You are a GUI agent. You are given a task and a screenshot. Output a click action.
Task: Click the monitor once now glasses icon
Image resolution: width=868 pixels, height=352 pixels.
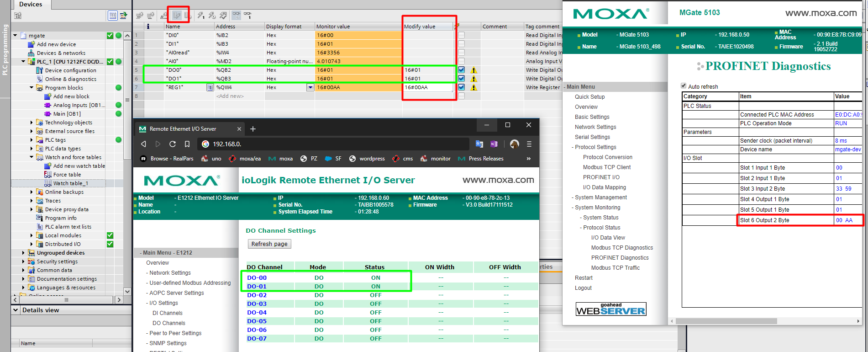[x=247, y=16]
